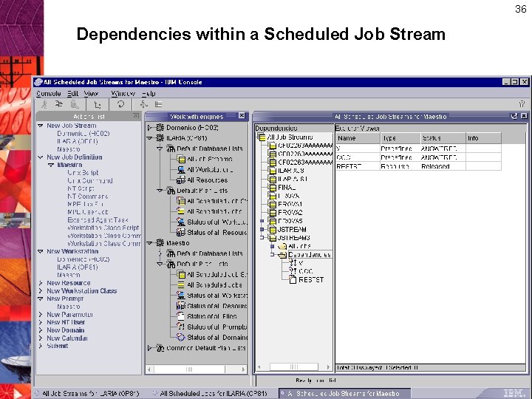
Task: Expand the New Calendar section
Action: coord(41,338)
